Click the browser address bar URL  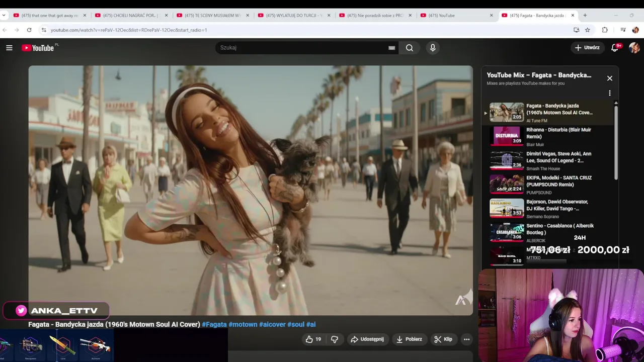pyautogui.click(x=129, y=30)
